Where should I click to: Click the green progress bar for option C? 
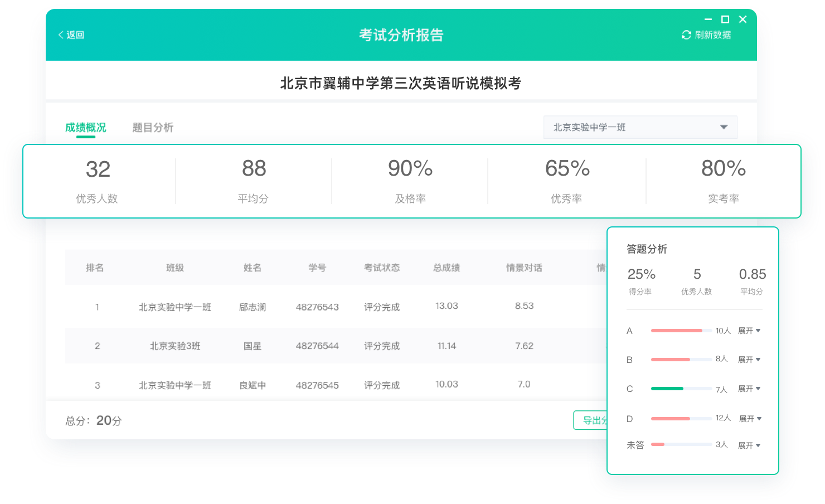[667, 389]
